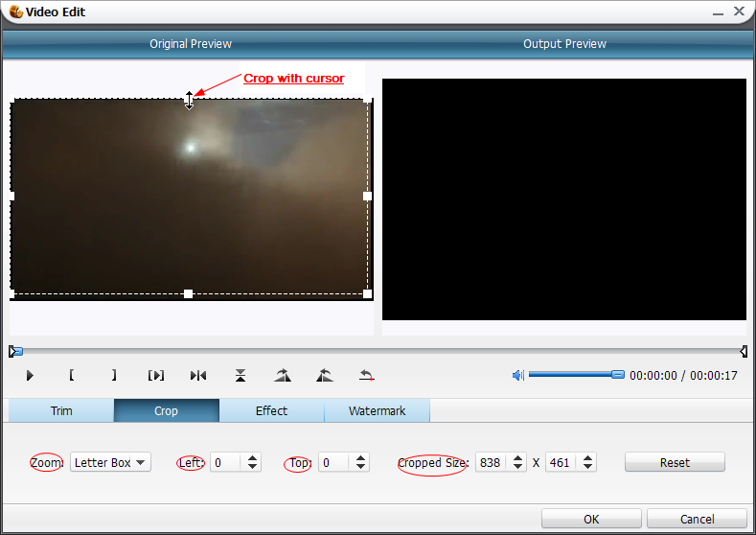Click the bottom-center crop handle
This screenshot has width=756, height=535.
point(189,293)
